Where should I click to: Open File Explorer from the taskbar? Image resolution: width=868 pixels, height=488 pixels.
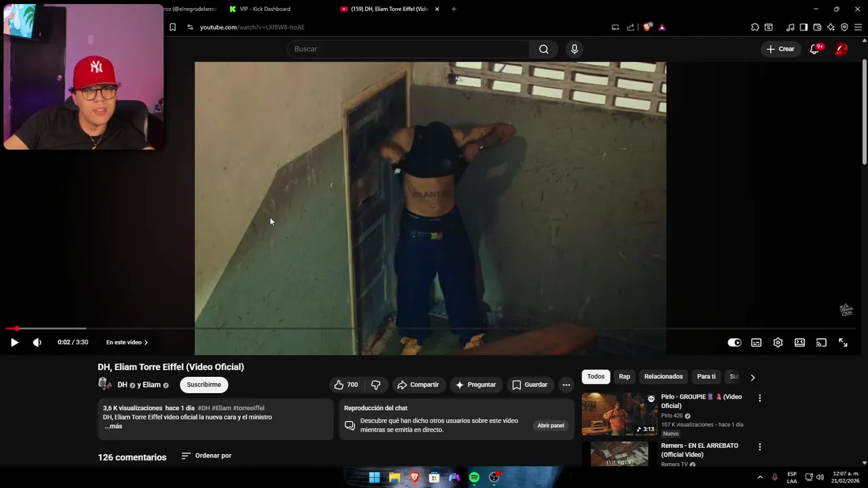pyautogui.click(x=394, y=477)
